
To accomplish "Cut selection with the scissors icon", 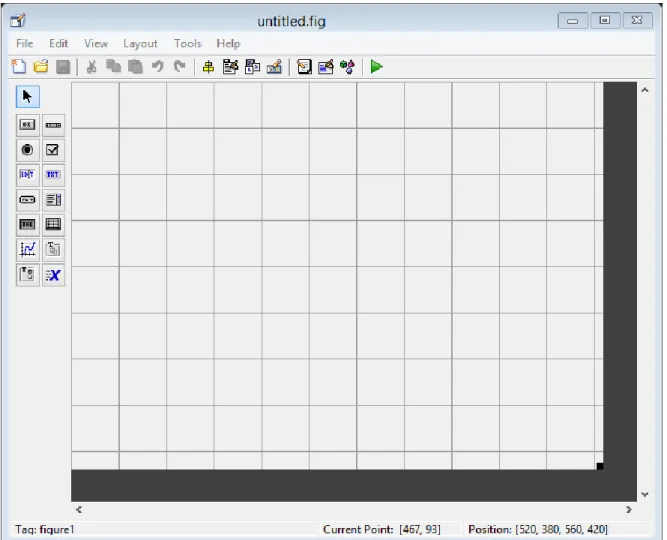I will (91, 67).
